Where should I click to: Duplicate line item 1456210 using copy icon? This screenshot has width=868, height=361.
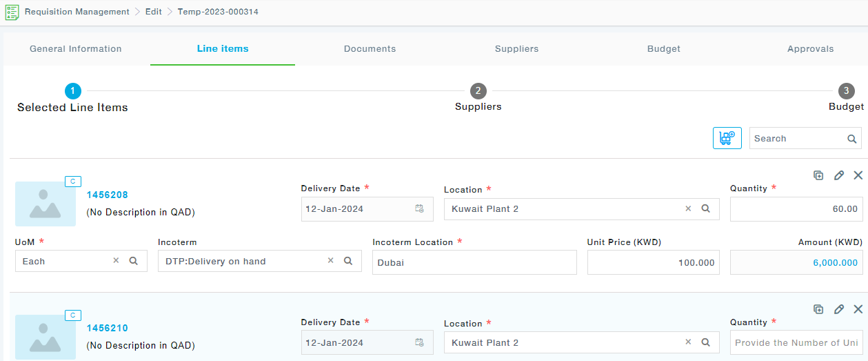818,309
